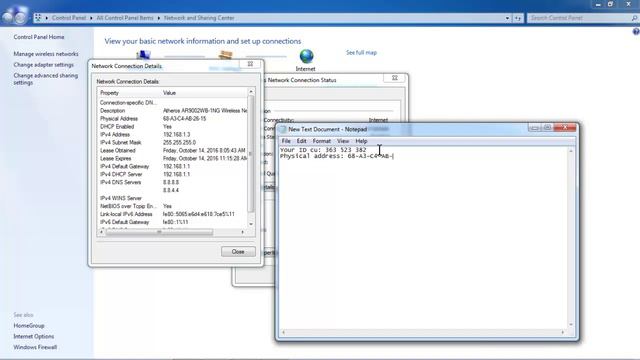Click the Property column header
The width and height of the screenshot is (640, 360).
pos(129,93)
